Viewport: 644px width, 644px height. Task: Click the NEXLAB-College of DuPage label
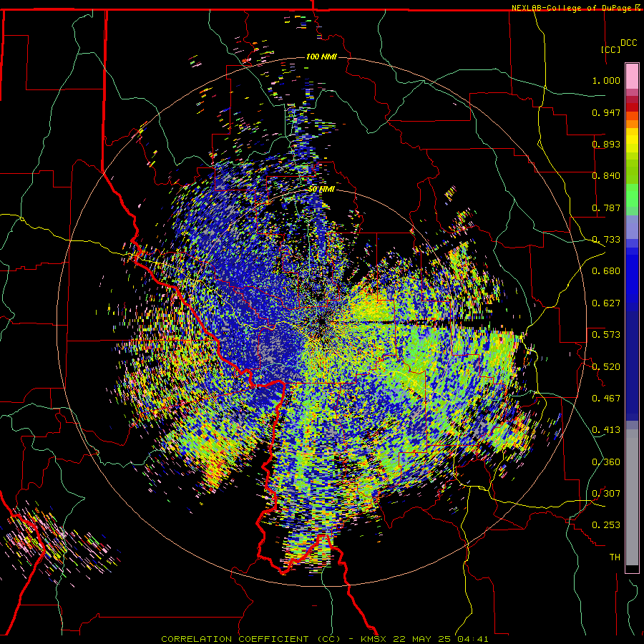point(573,8)
